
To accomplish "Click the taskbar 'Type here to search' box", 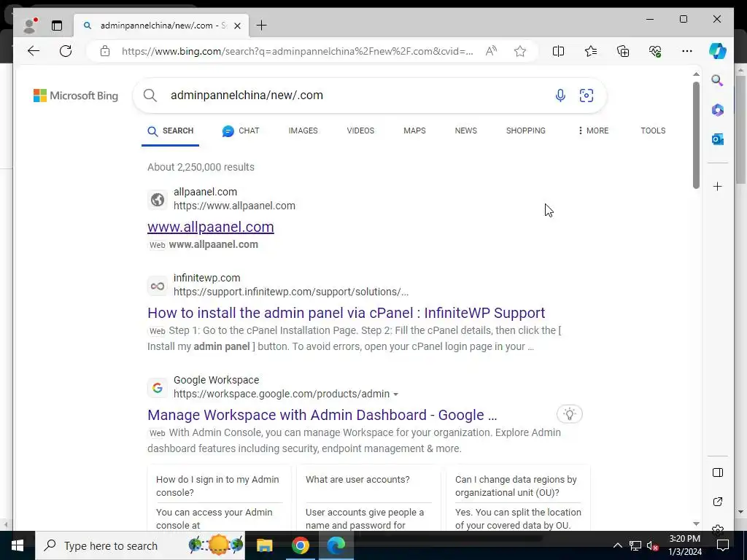I will (140, 545).
